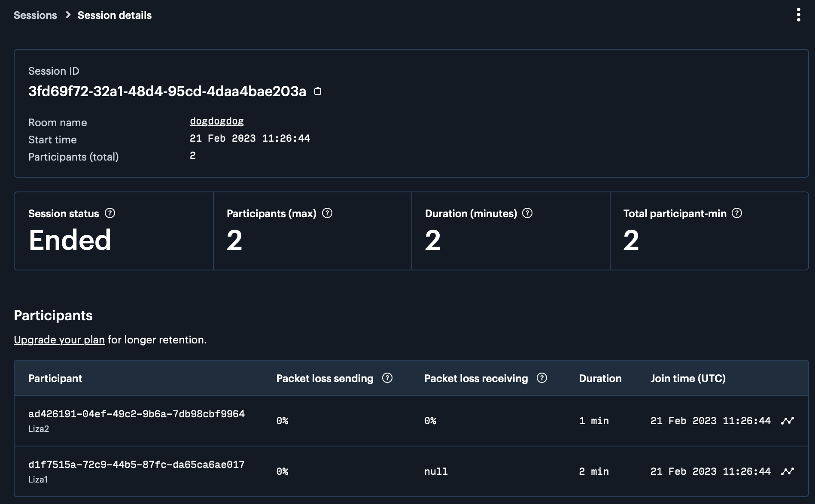Click the help icon beside Participants (max)
The width and height of the screenshot is (815, 504).
[327, 213]
